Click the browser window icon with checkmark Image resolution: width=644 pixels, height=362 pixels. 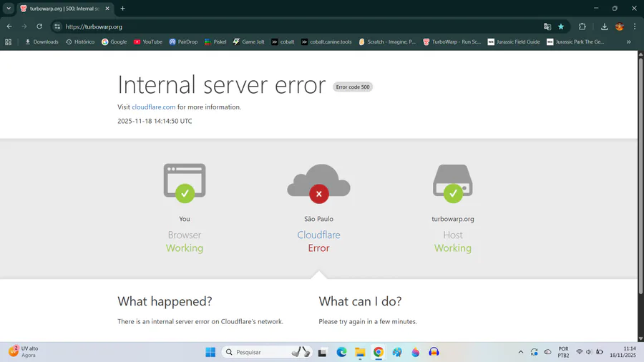pyautogui.click(x=185, y=183)
